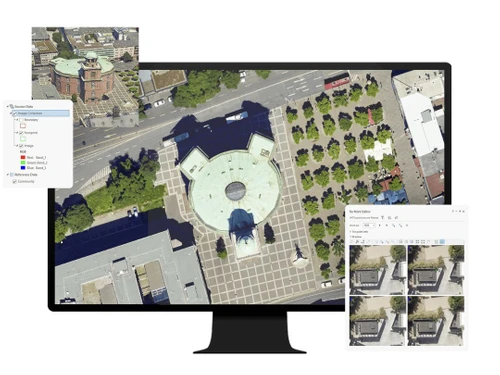Enable the Boundary layer checkbox
The height and width of the screenshot is (375, 500).
[x=21, y=120]
